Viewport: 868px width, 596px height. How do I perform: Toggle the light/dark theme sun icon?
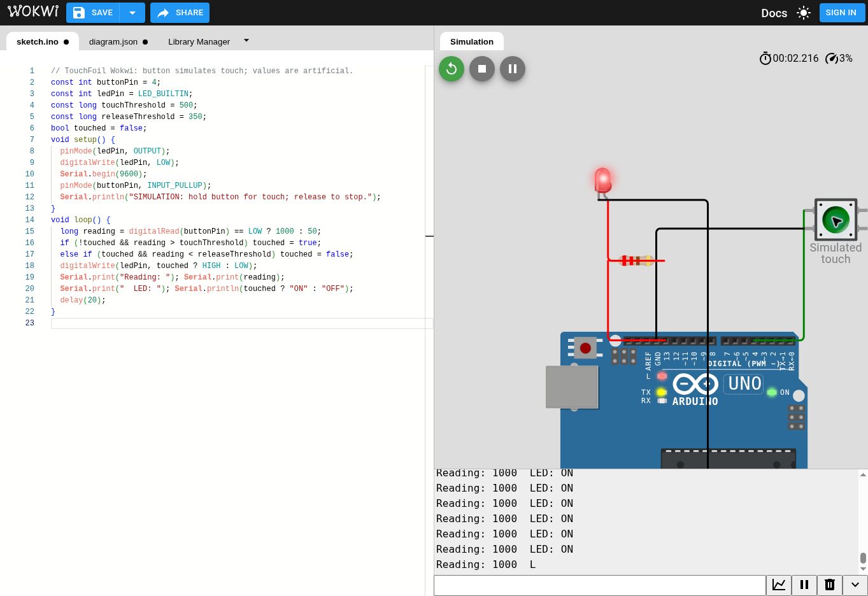coord(804,13)
